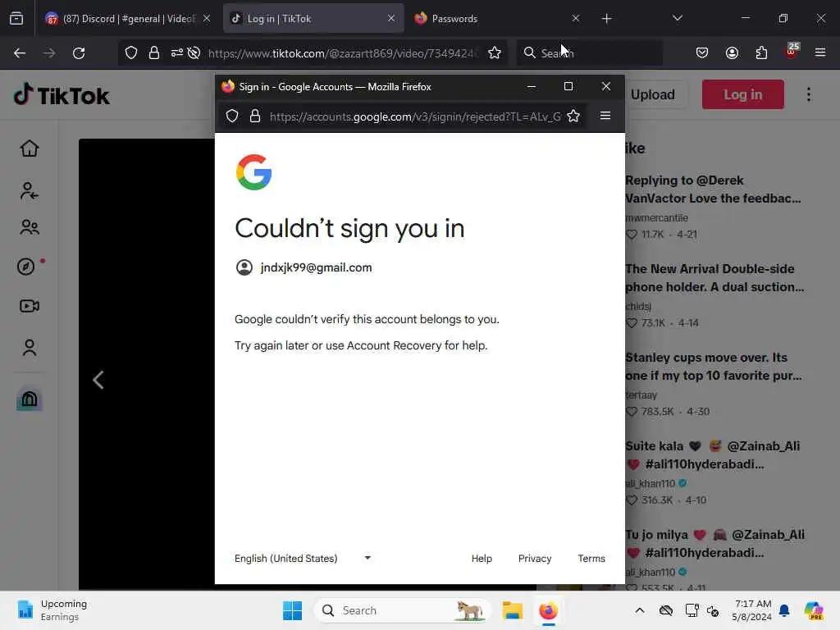The height and width of the screenshot is (630, 840).
Task: Click accounts.google.com URL in popup
Action: 415,116
